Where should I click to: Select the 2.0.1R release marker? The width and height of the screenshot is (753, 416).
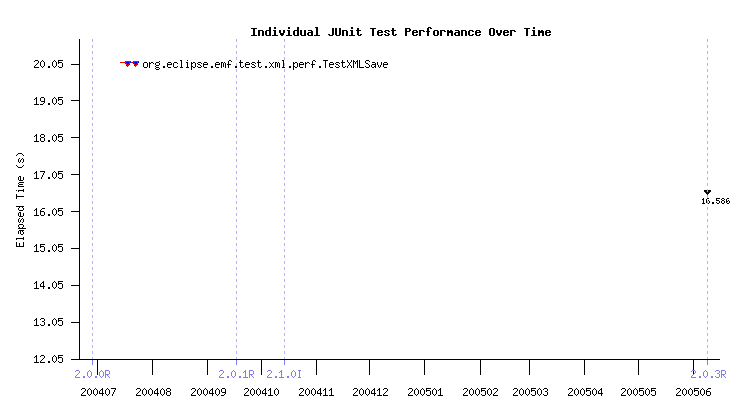click(236, 374)
